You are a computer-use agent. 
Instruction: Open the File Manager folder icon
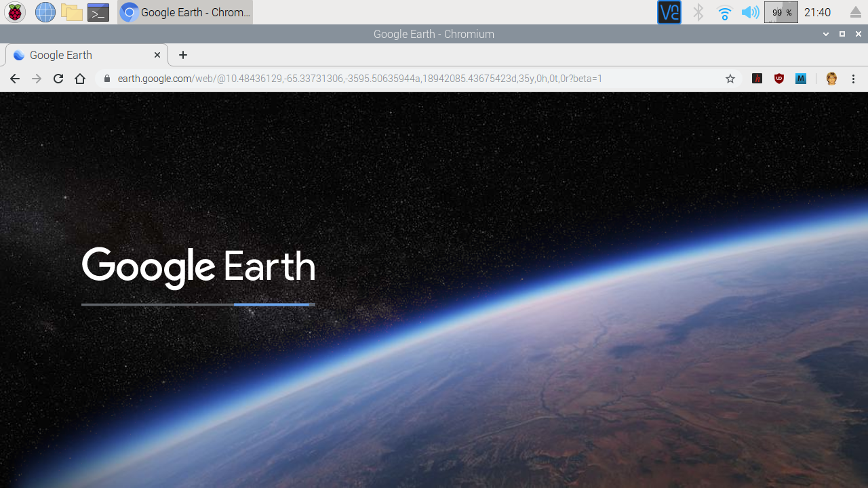click(x=72, y=12)
